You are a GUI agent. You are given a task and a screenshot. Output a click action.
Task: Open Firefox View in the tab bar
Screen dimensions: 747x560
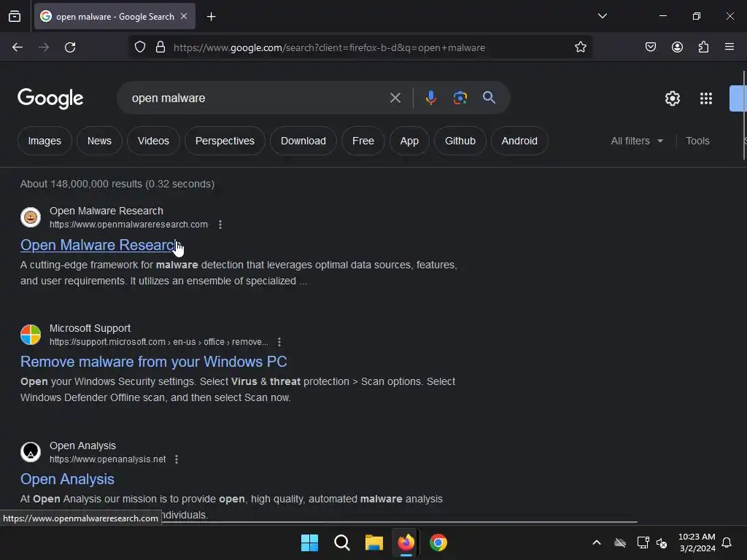(x=15, y=16)
